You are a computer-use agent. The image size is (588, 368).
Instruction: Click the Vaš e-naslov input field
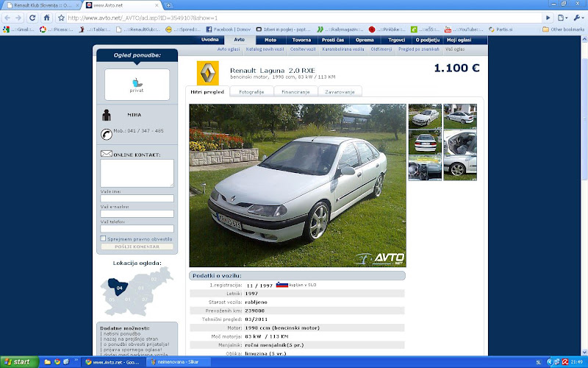tap(137, 213)
